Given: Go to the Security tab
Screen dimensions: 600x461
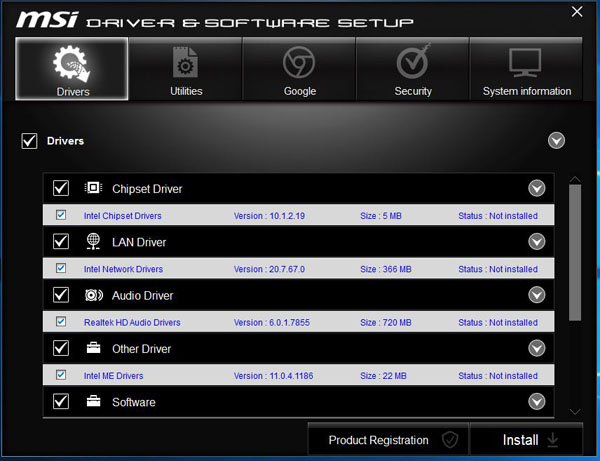Looking at the screenshot, I should click(x=412, y=69).
